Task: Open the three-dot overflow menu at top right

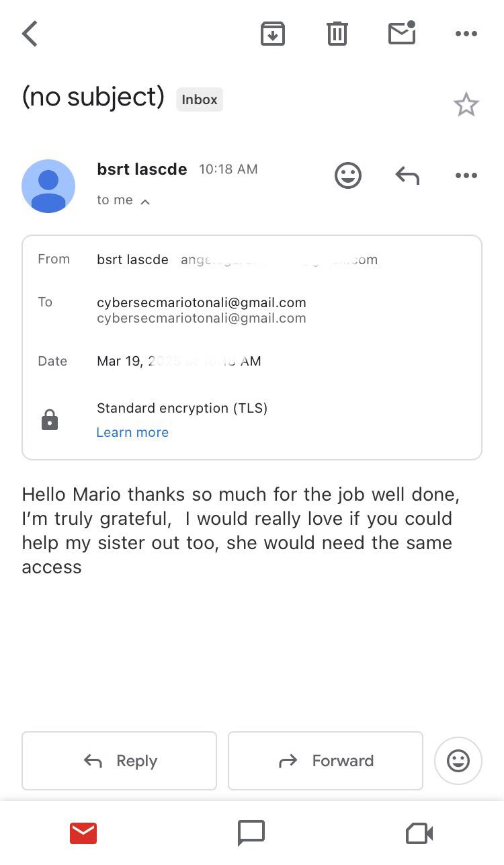Action: coord(466,33)
